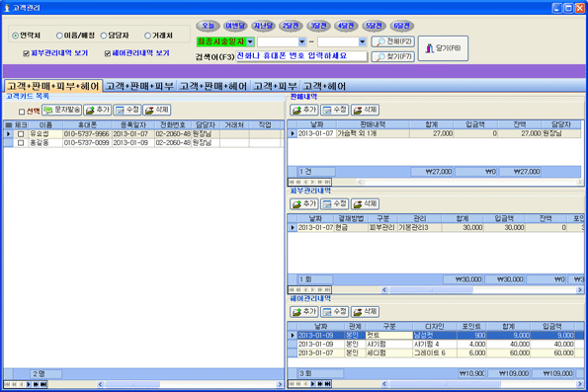Add a new 헤어관리내역 record
This screenshot has width=588, height=392.
point(304,312)
